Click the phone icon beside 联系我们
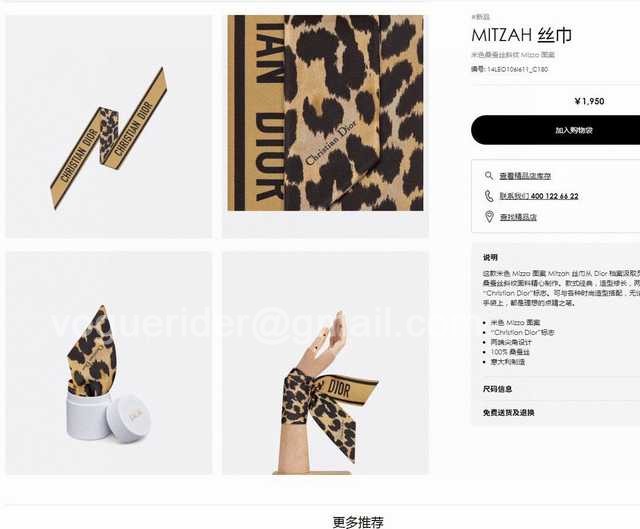Viewport: 640px width, 529px height. pyautogui.click(x=489, y=196)
